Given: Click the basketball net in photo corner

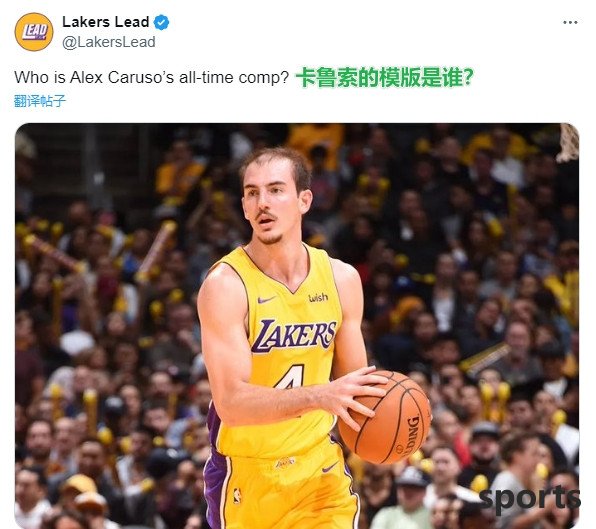Looking at the screenshot, I should click(568, 143).
